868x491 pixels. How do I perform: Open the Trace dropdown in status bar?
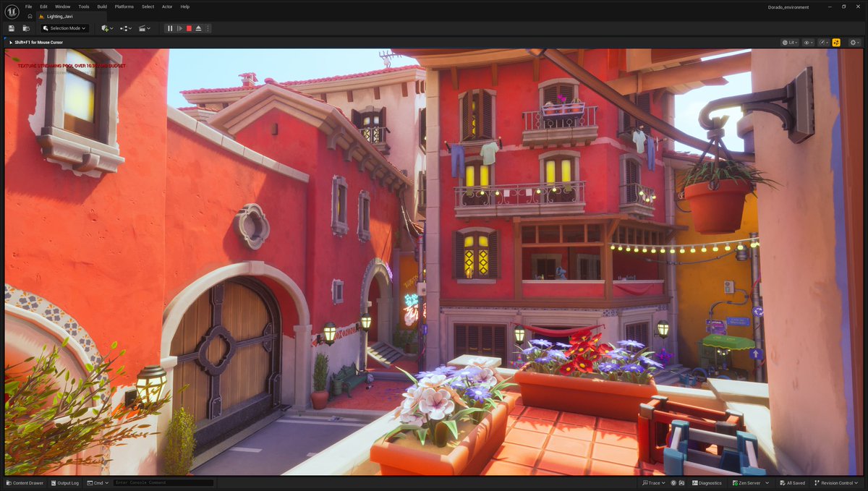(653, 482)
